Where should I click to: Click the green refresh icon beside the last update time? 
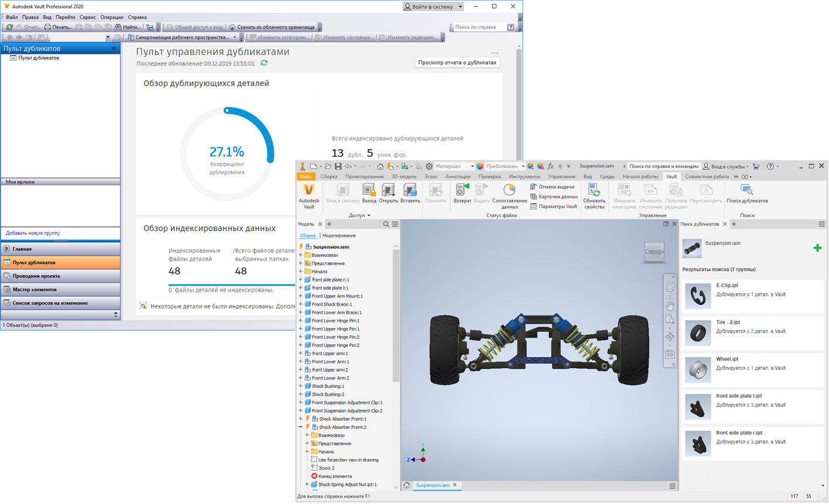(264, 63)
